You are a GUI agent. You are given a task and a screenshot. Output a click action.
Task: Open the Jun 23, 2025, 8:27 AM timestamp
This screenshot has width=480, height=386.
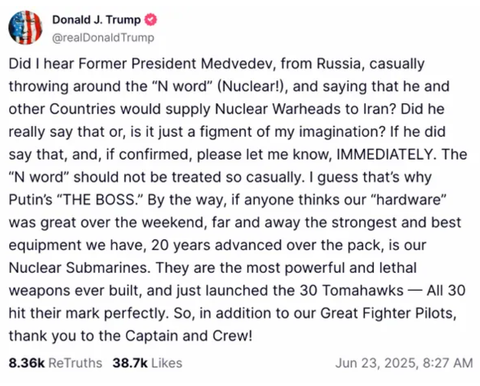click(x=404, y=363)
